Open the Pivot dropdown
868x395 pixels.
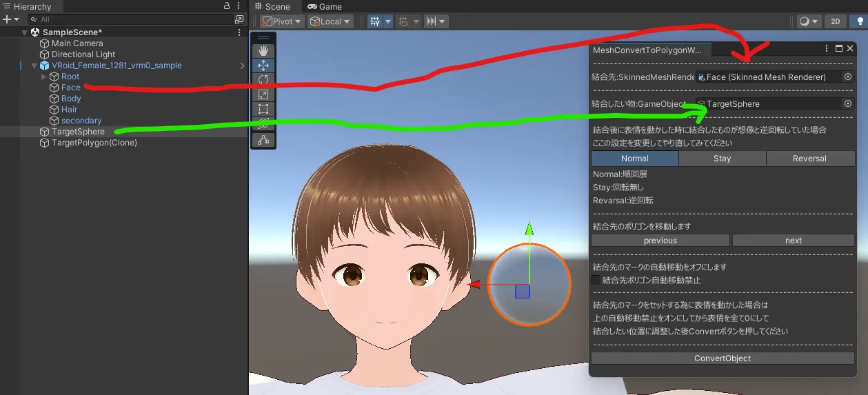click(282, 21)
